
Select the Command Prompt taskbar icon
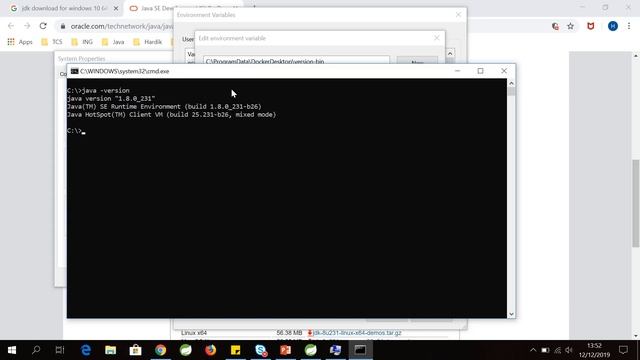(x=360, y=350)
